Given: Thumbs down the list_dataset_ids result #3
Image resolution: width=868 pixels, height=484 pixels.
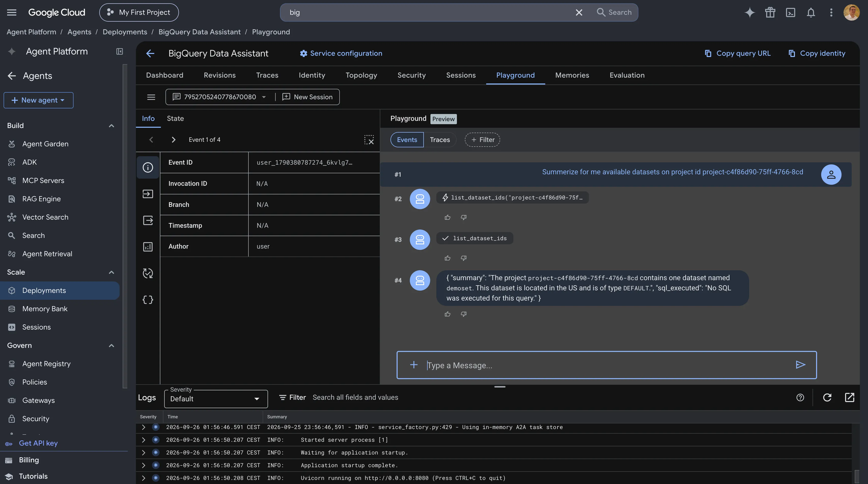Looking at the screenshot, I should (x=464, y=258).
